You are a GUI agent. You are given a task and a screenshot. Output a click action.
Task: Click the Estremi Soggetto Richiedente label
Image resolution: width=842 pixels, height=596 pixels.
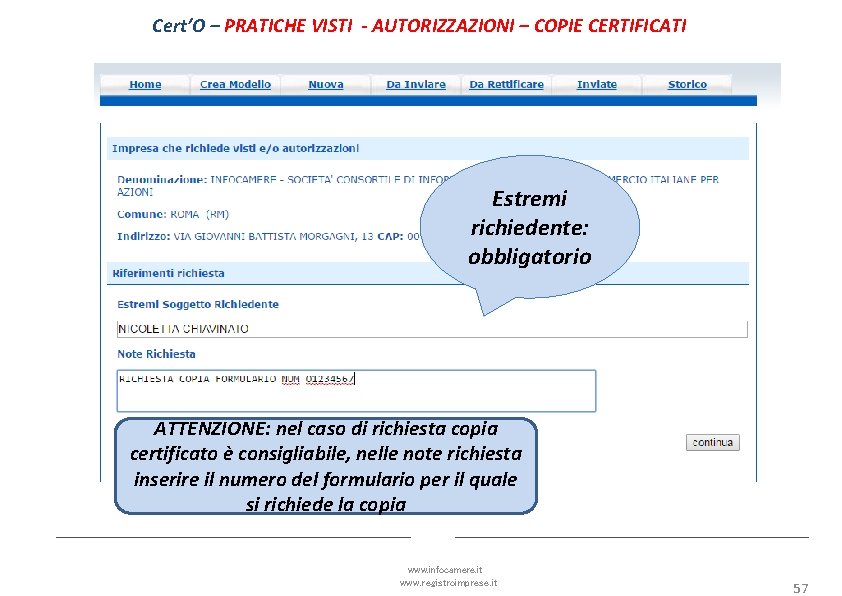click(198, 304)
